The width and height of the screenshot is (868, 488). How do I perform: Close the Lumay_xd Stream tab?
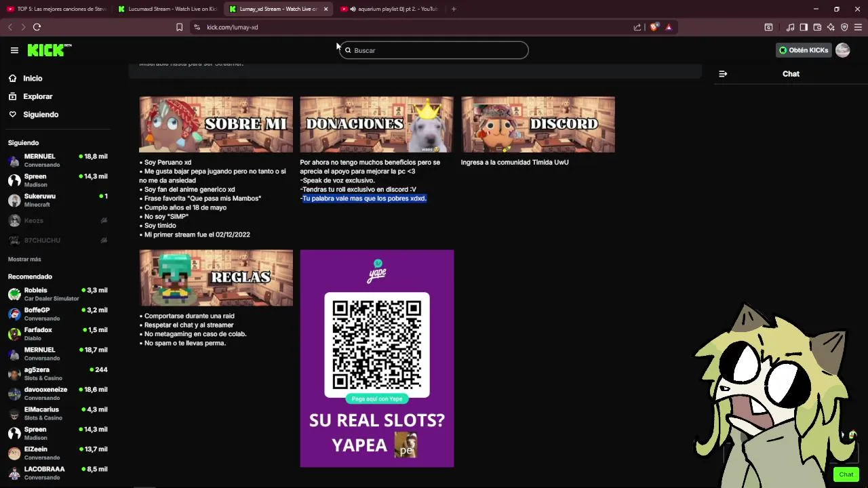pyautogui.click(x=325, y=9)
